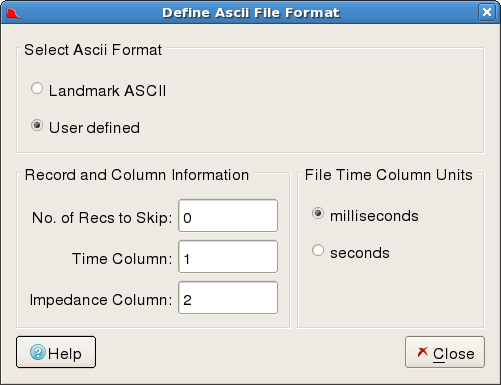This screenshot has width=501, height=385.
Task: Click the 'Impedance Column:' label
Action: pyautogui.click(x=101, y=300)
